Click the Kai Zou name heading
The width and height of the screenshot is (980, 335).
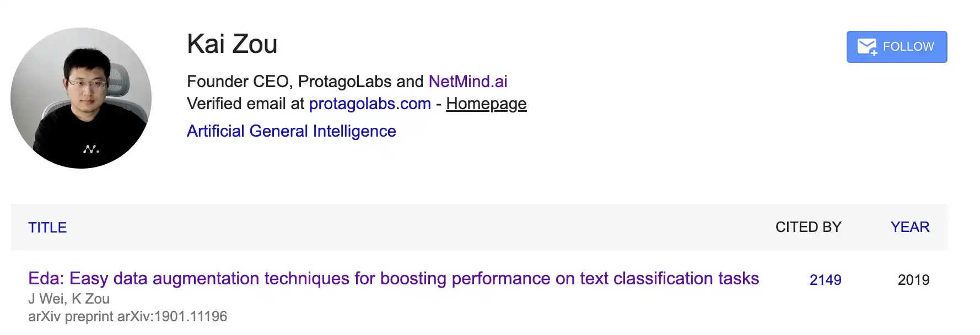coord(232,44)
